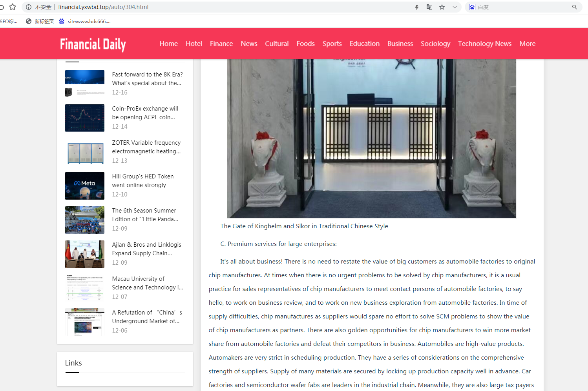Click the Baidu search input field

click(522, 7)
